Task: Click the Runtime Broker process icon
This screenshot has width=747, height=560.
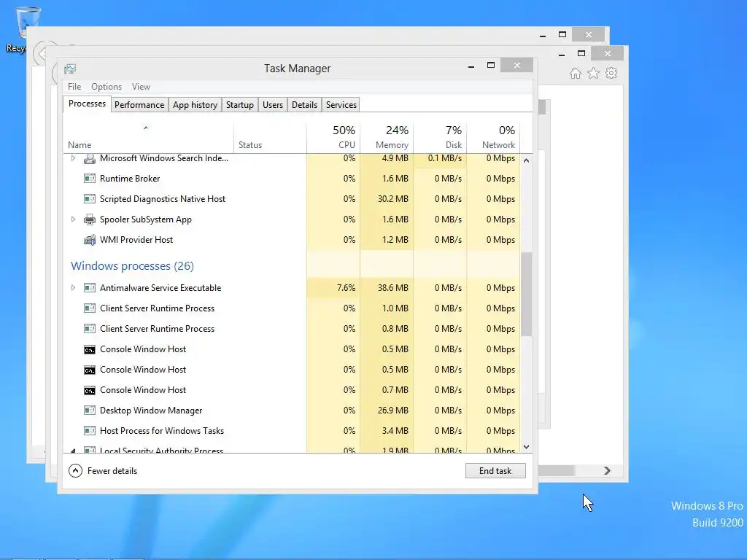Action: click(90, 179)
